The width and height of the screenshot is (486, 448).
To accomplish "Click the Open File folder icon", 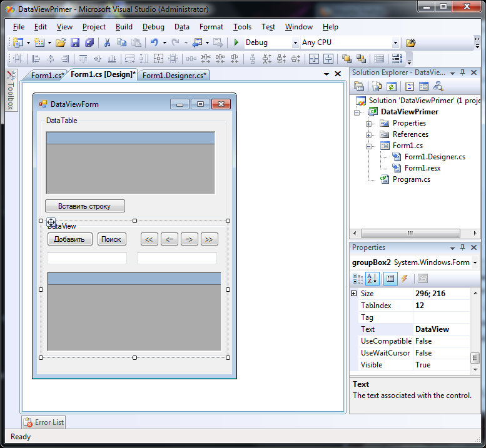I will (x=61, y=42).
